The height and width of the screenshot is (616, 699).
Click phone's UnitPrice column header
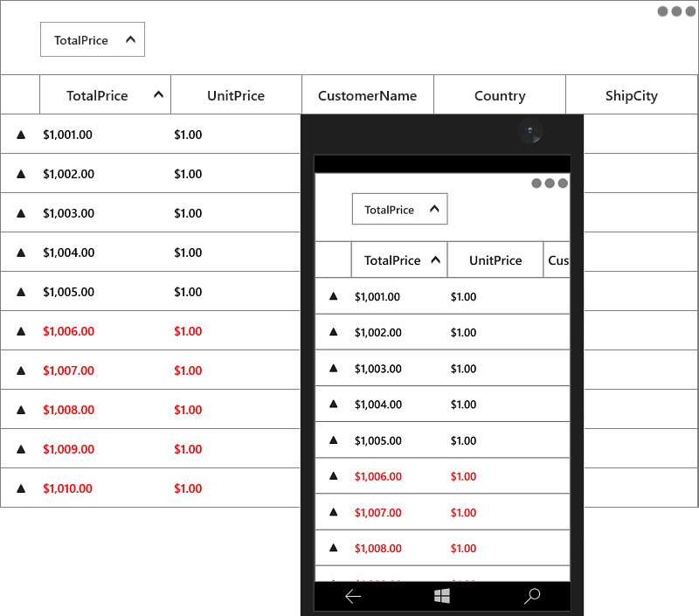[x=495, y=260]
